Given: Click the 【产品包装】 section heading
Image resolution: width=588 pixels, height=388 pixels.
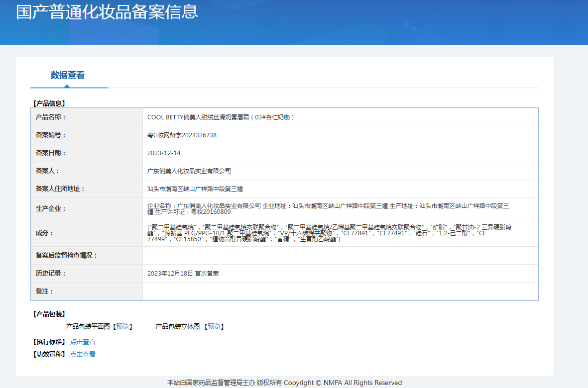Looking at the screenshot, I should pos(49,314).
